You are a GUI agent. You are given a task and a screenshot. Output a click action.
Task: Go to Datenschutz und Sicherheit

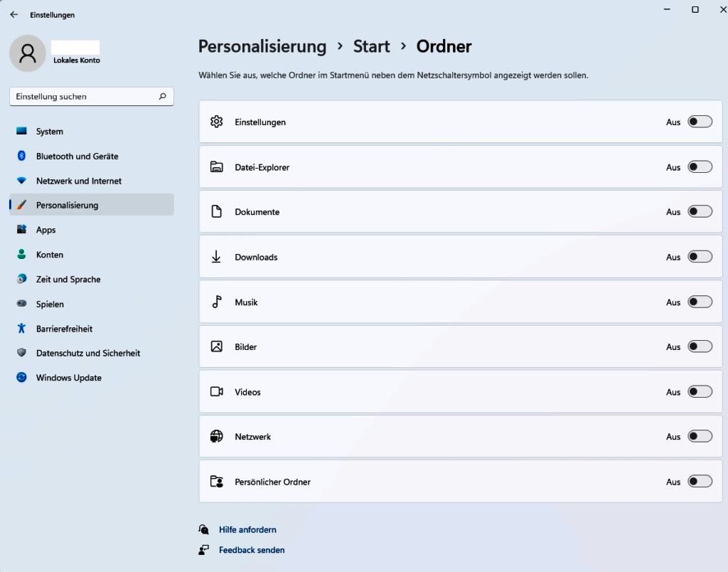[92, 353]
